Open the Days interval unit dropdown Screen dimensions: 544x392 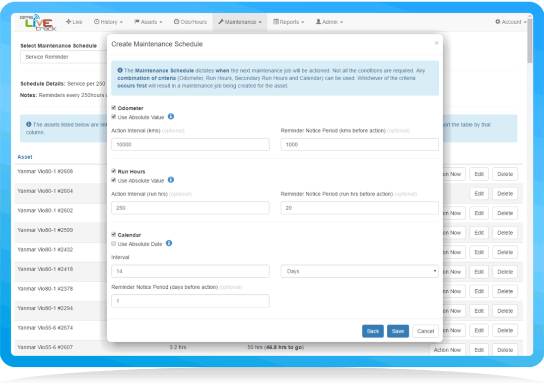pyautogui.click(x=359, y=271)
